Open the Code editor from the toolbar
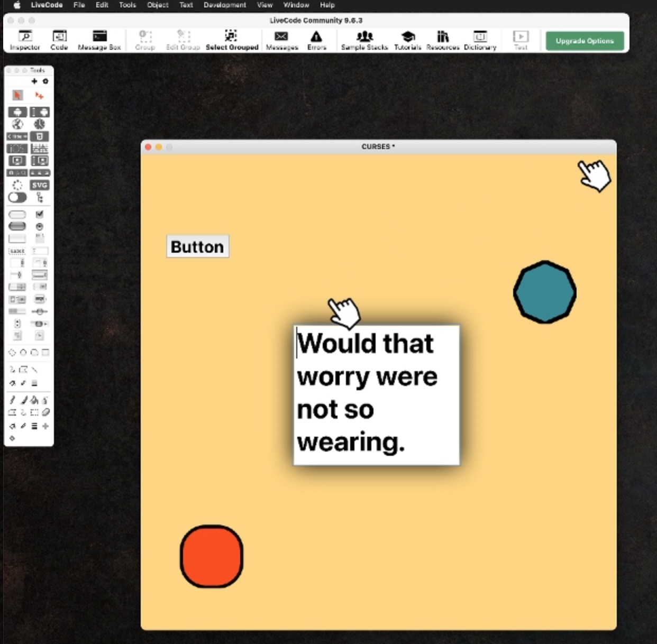The width and height of the screenshot is (657, 644). pos(59,40)
